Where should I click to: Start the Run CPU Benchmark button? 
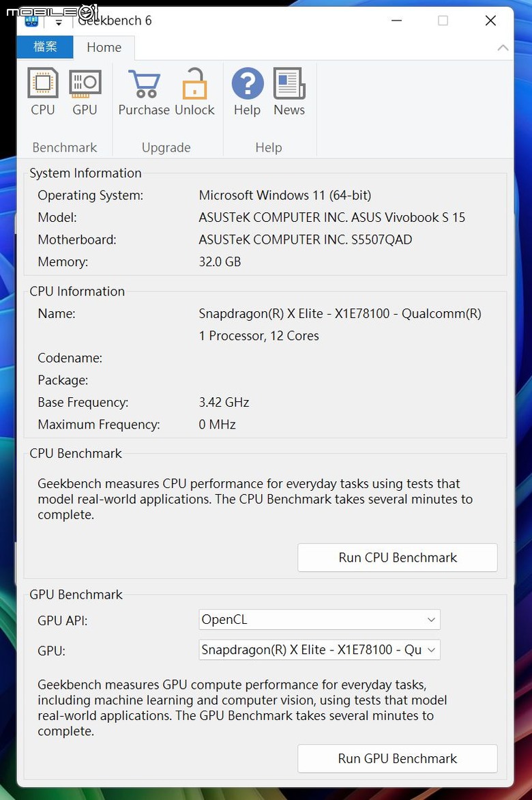click(x=398, y=557)
